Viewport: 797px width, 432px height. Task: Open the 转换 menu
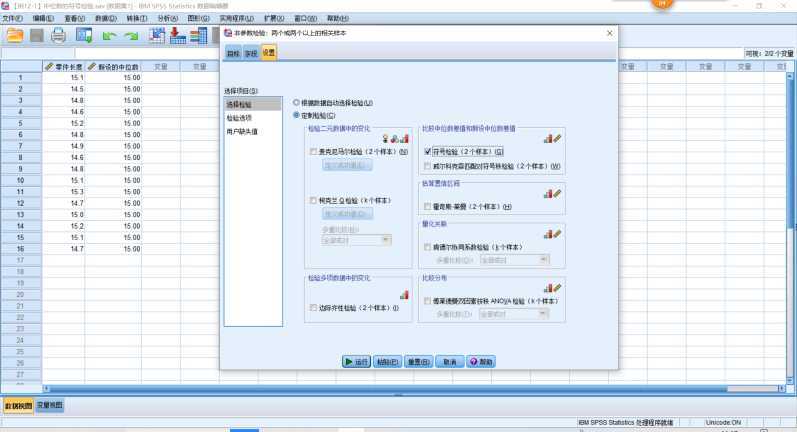click(137, 18)
